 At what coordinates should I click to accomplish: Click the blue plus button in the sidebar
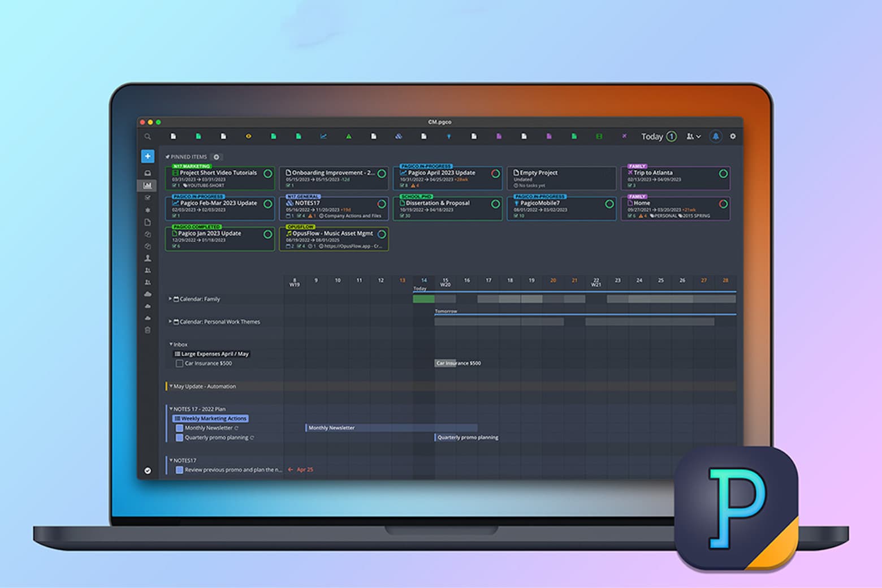tap(148, 156)
